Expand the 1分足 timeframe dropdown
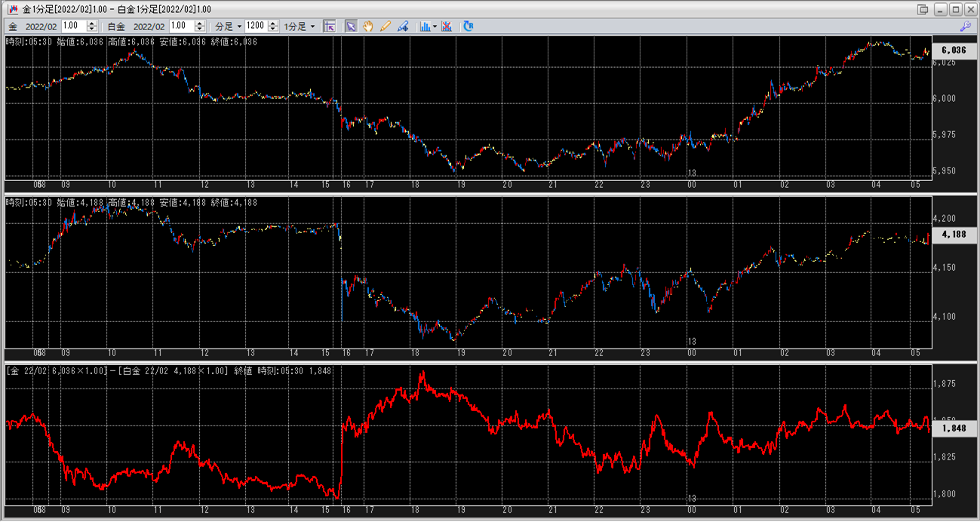This screenshot has width=980, height=522. tap(300, 26)
